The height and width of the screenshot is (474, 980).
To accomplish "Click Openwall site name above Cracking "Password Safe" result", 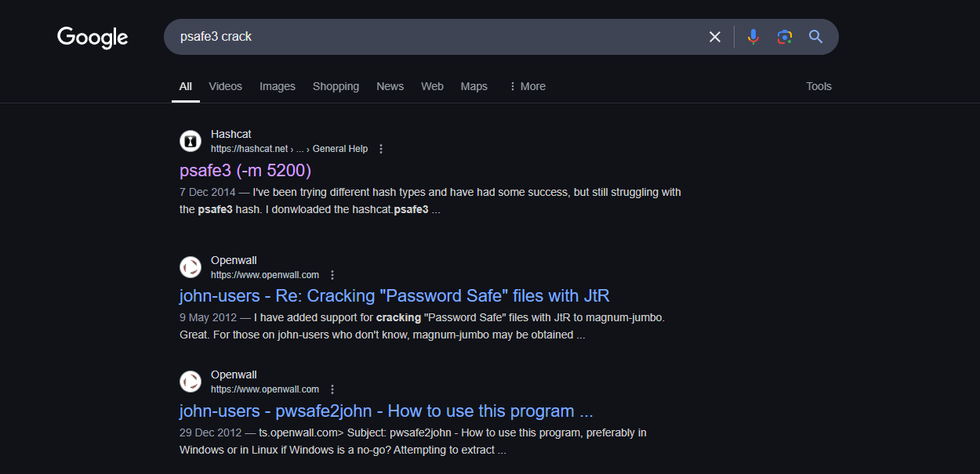I will point(234,260).
